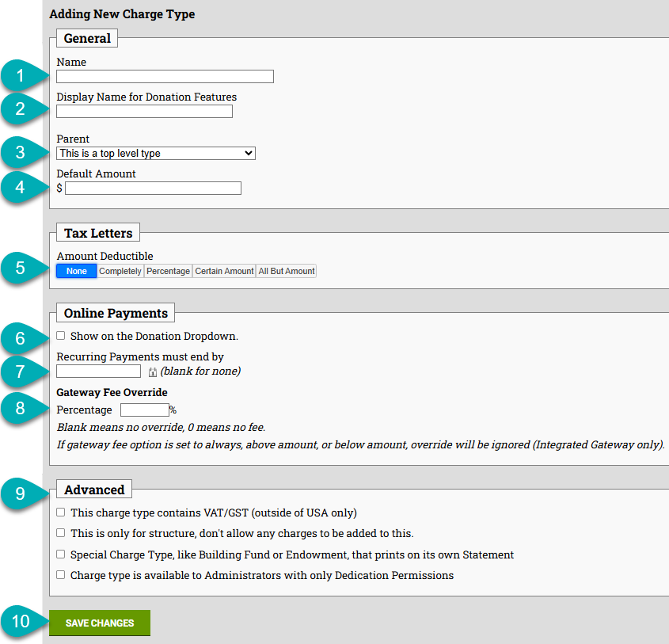Screen dimensions: 669x644
Task: Open the Parent type dropdown
Action: click(156, 153)
